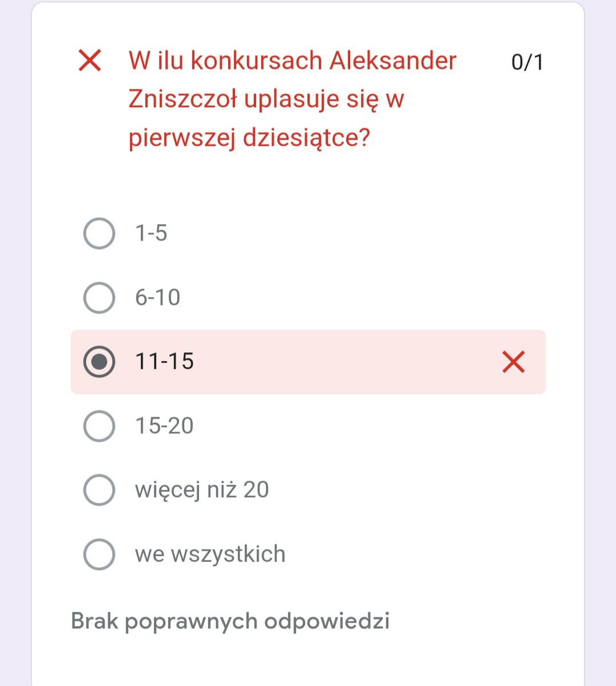Viewport: 616px width, 686px height.
Task: Click the "Brak poprawnych odpowiedzi" text
Action: (x=230, y=621)
